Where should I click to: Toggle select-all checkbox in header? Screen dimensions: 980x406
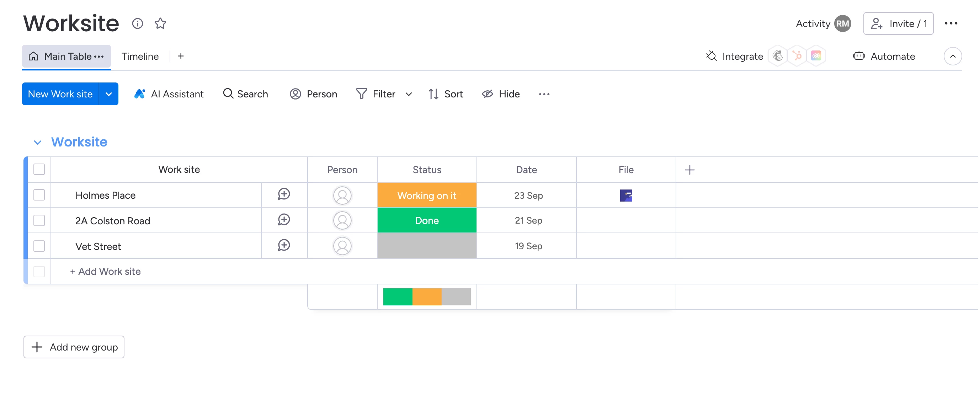click(39, 169)
